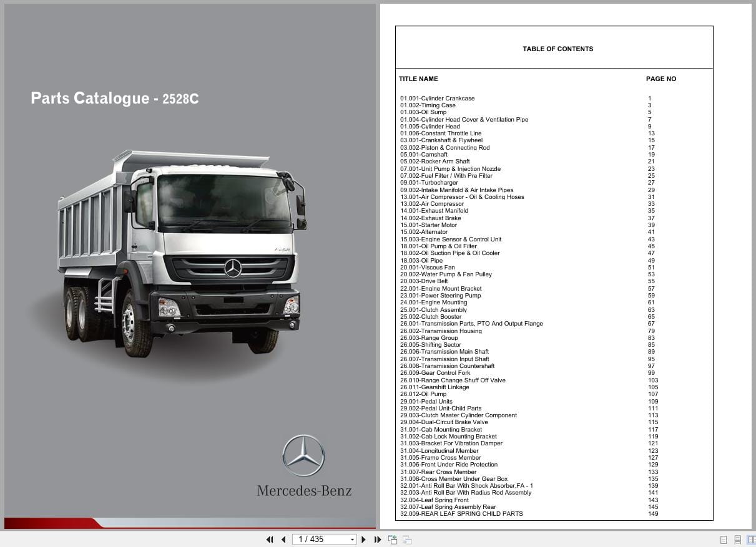Select entry '01.003-Oil Sump'

423,112
